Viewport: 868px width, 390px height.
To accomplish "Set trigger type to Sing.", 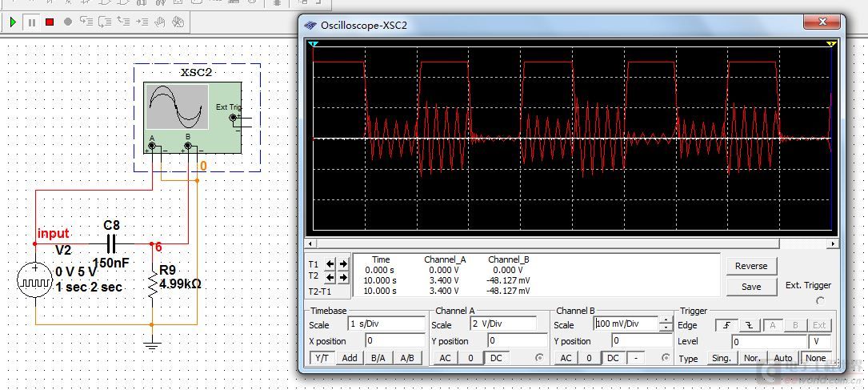I will click(722, 358).
